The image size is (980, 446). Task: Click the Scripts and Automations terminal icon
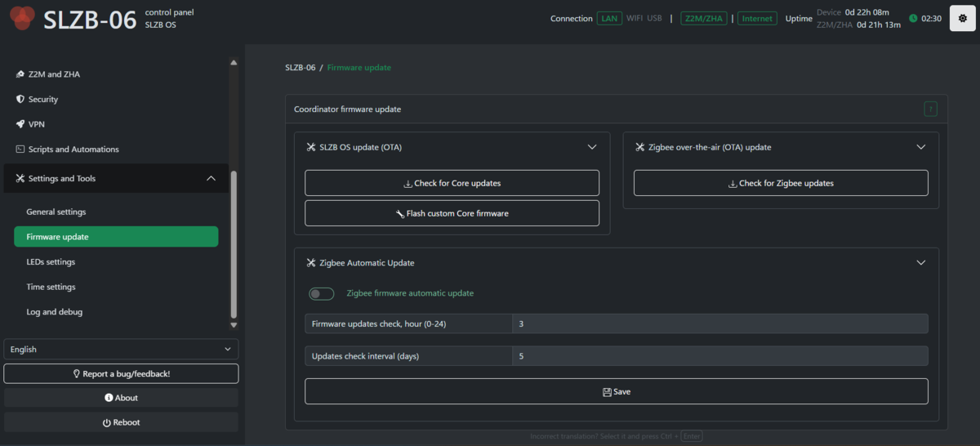point(20,149)
